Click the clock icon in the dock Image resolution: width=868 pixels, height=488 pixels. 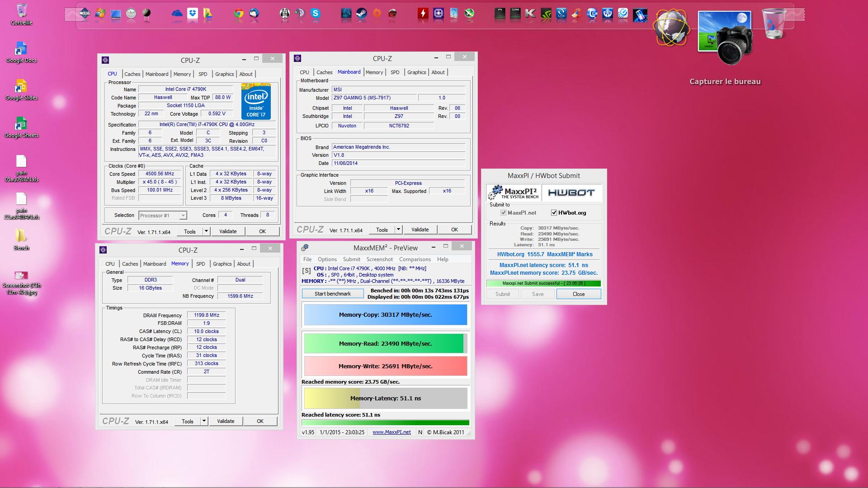[131, 14]
